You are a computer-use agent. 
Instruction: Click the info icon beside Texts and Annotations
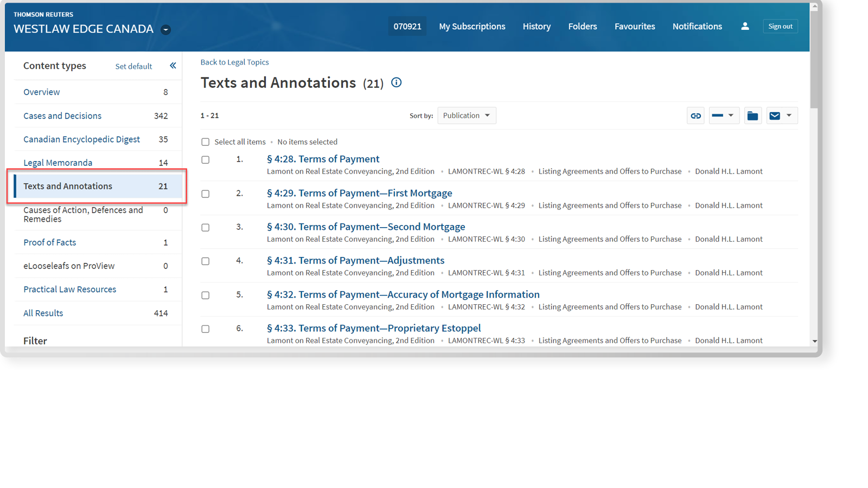(397, 82)
